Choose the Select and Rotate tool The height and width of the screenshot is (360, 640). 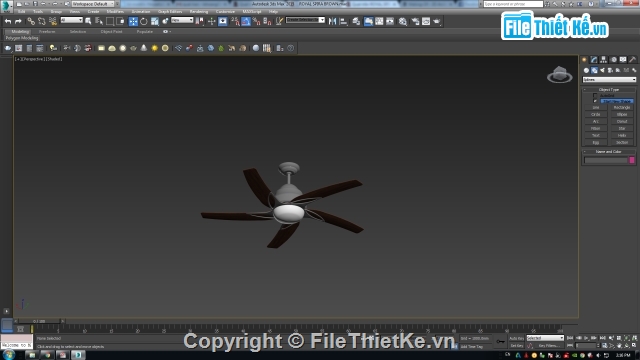point(144,21)
